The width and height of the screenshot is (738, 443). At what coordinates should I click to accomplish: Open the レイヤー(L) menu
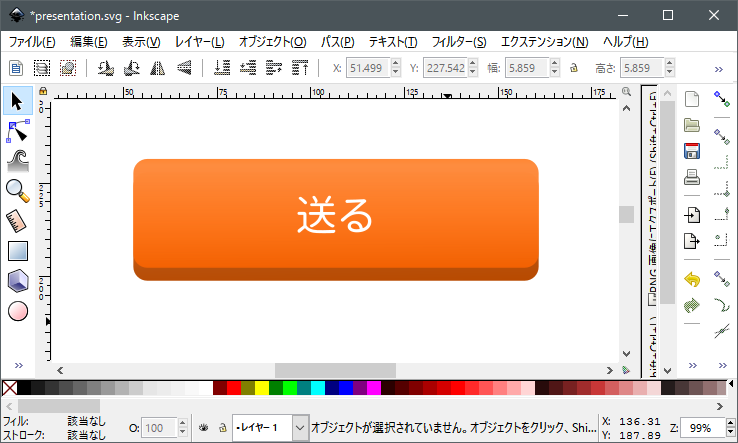[200, 42]
